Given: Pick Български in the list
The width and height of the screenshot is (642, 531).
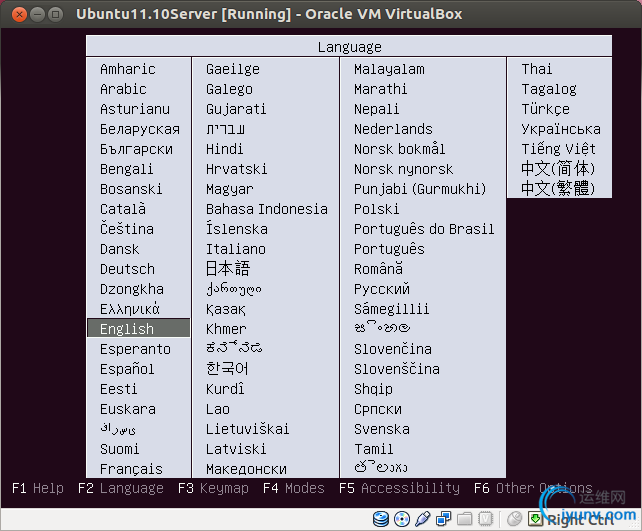Looking at the screenshot, I should (x=136, y=149).
